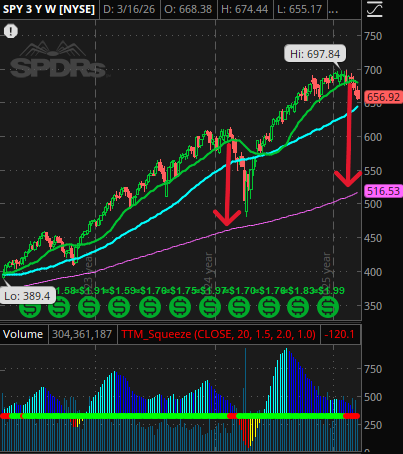Click the Volume study label
The height and width of the screenshot is (454, 403).
pos(23,334)
